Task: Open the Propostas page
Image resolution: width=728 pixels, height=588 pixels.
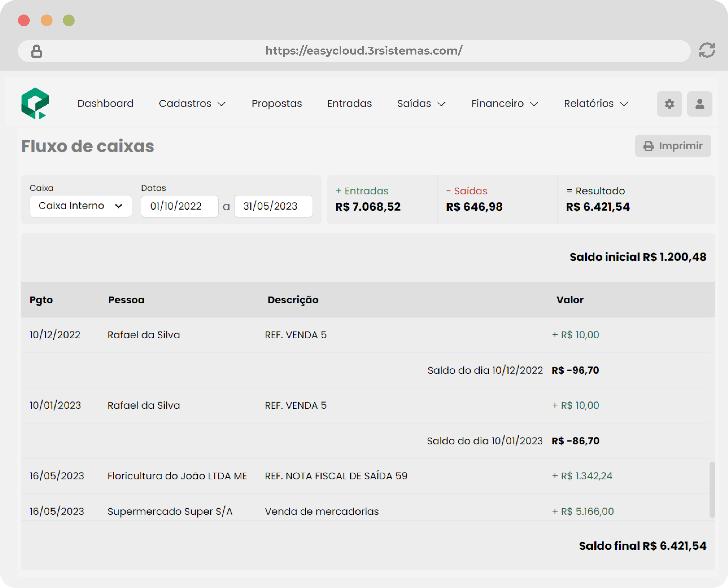Action: point(277,103)
